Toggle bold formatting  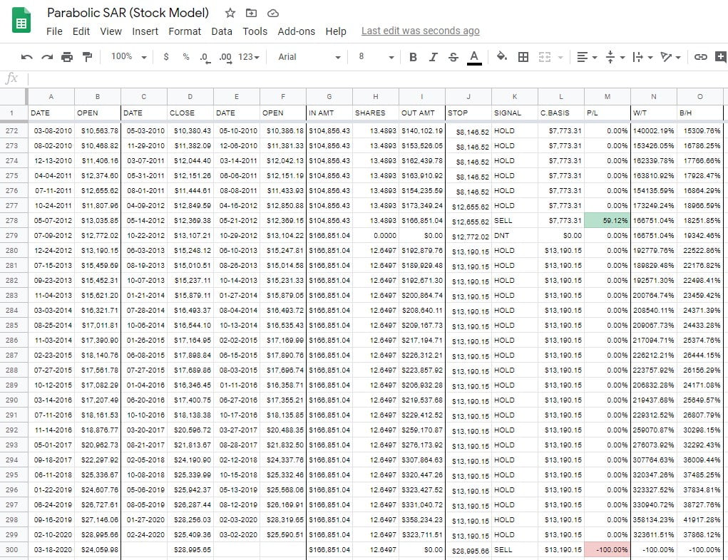click(x=413, y=57)
